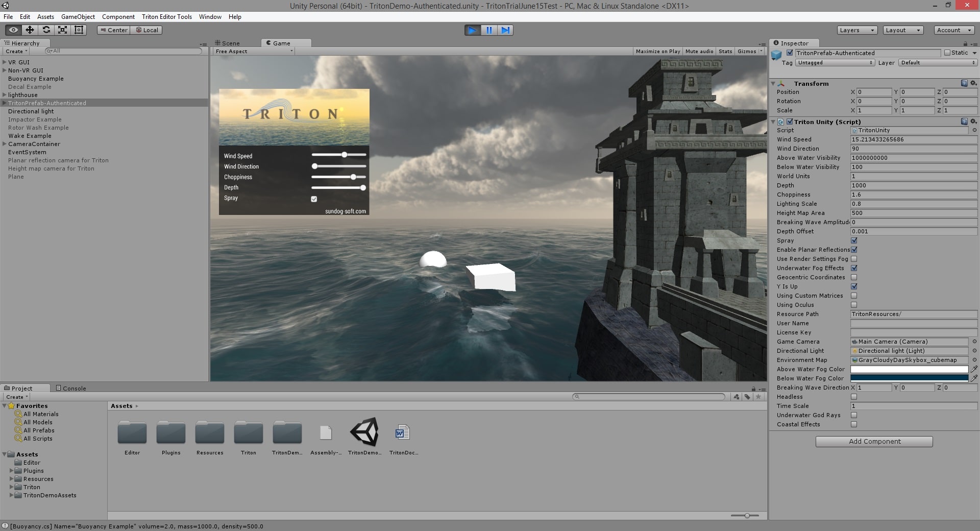Open Free Aspect dropdown
This screenshot has width=980, height=531.
click(254, 51)
